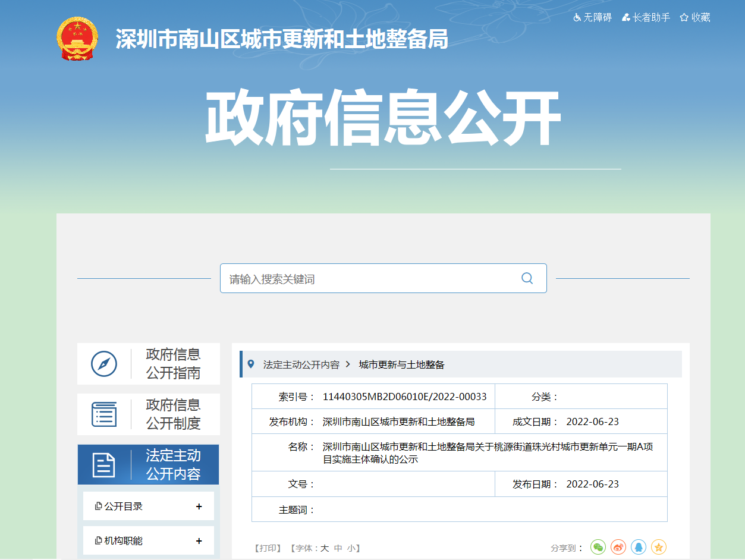Set font size to 中
The width and height of the screenshot is (745, 560).
pos(338,548)
